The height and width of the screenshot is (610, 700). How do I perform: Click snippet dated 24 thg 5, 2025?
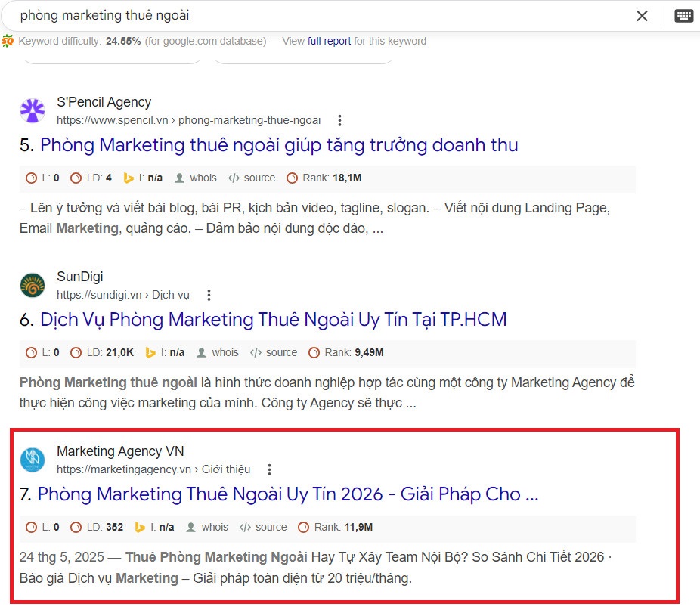[316, 568]
